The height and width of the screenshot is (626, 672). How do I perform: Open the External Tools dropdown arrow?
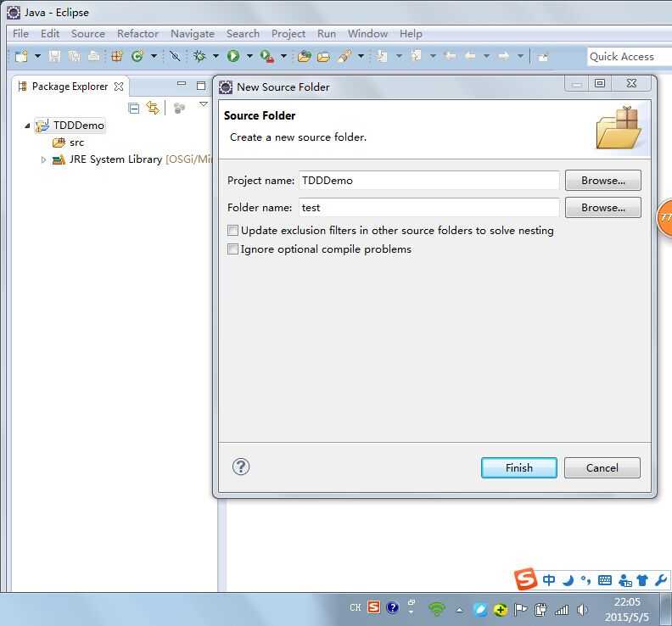283,56
